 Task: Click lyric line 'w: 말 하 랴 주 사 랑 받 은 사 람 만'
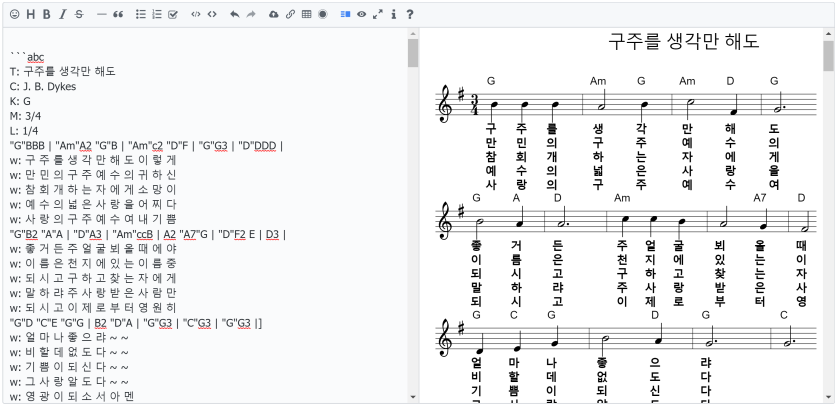93,293
